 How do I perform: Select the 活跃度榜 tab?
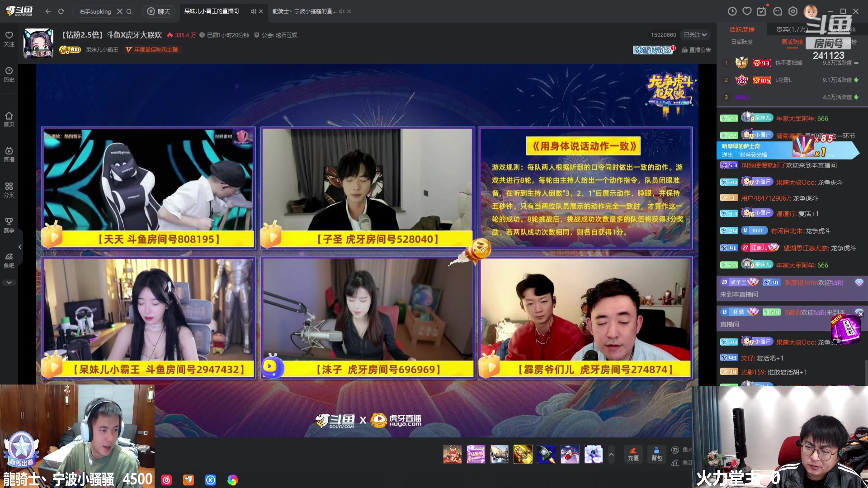(742, 29)
